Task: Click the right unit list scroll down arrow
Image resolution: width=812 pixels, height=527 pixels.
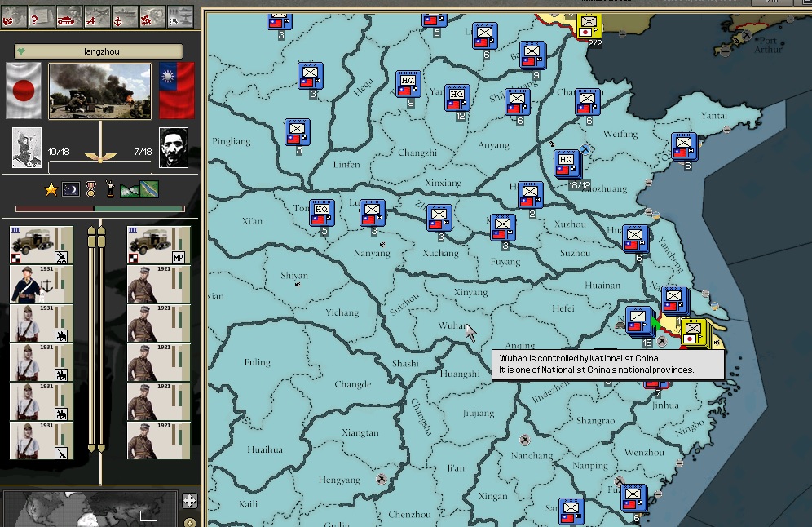Action: point(101,447)
